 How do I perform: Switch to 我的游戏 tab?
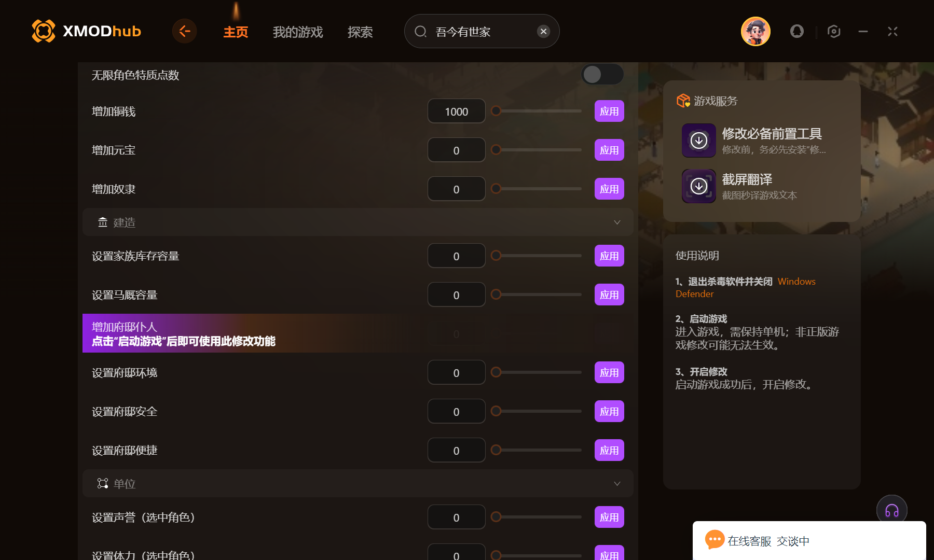(x=298, y=32)
